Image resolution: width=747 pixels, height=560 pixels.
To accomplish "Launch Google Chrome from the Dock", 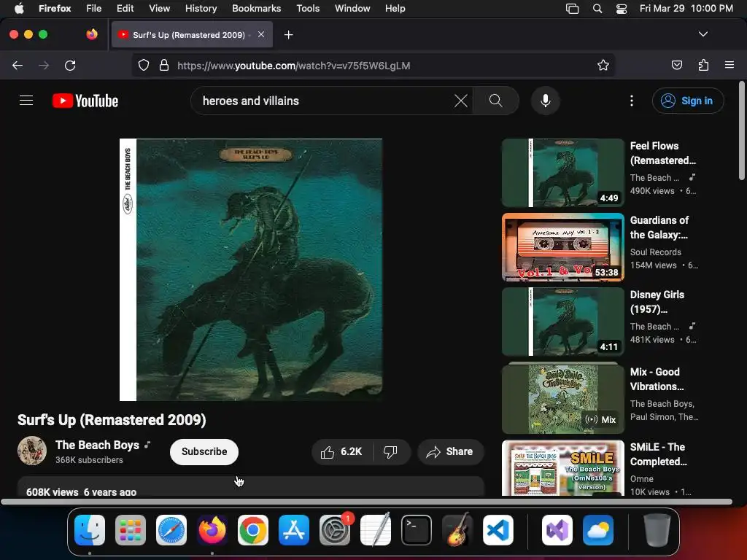I will click(253, 530).
